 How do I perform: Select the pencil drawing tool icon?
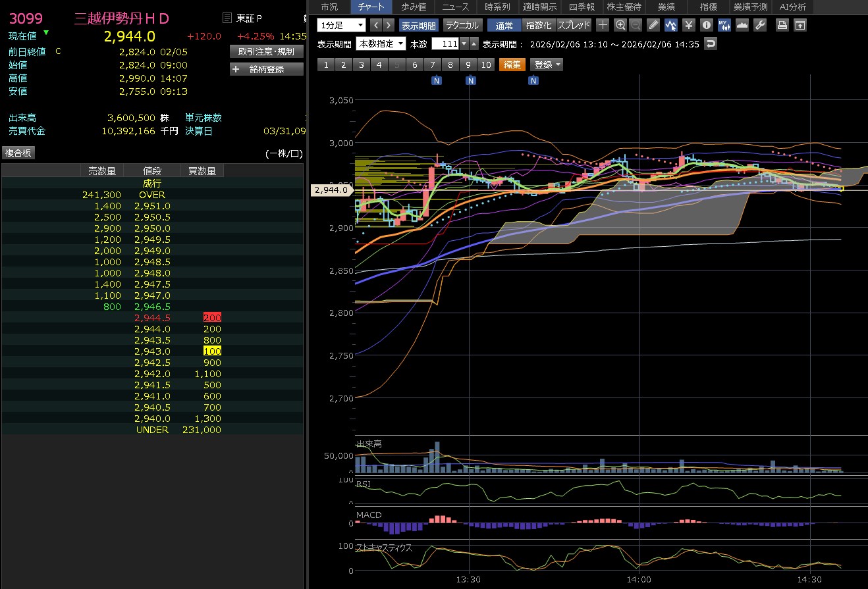point(653,25)
